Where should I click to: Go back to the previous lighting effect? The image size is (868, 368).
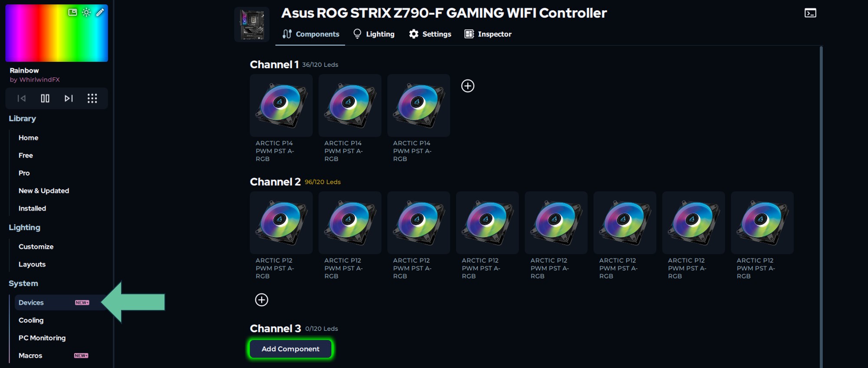tap(21, 98)
